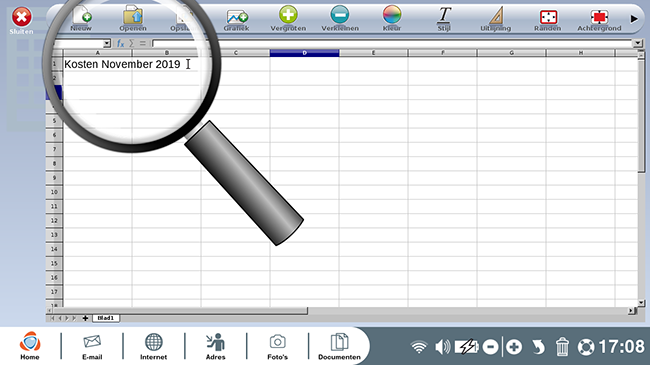Choose the Achtergrond background tool

(x=599, y=18)
